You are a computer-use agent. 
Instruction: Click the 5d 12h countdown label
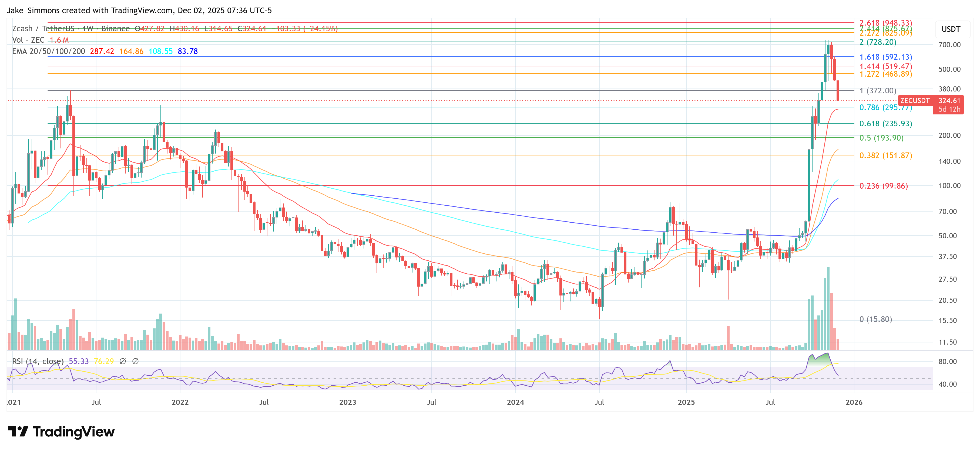pos(949,110)
